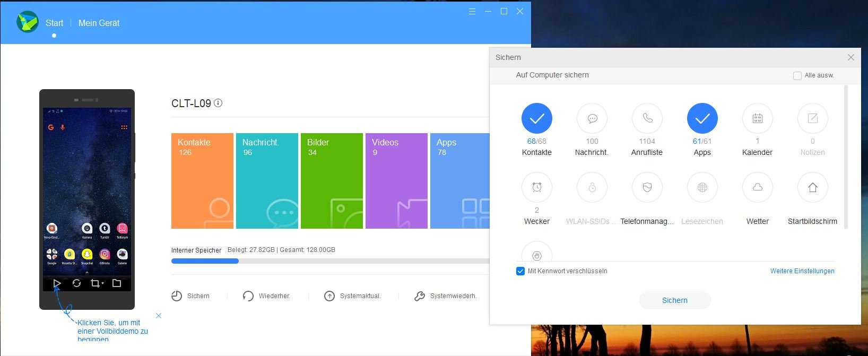868x356 pixels.
Task: Select Wecker alarm icon for backup
Action: pos(537,187)
